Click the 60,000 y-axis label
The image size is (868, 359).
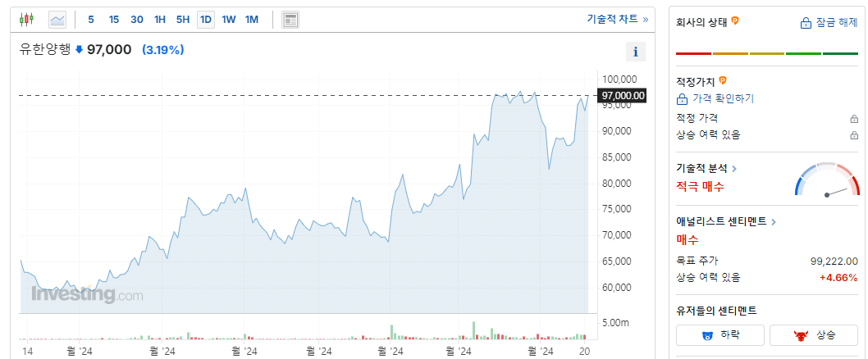(617, 288)
